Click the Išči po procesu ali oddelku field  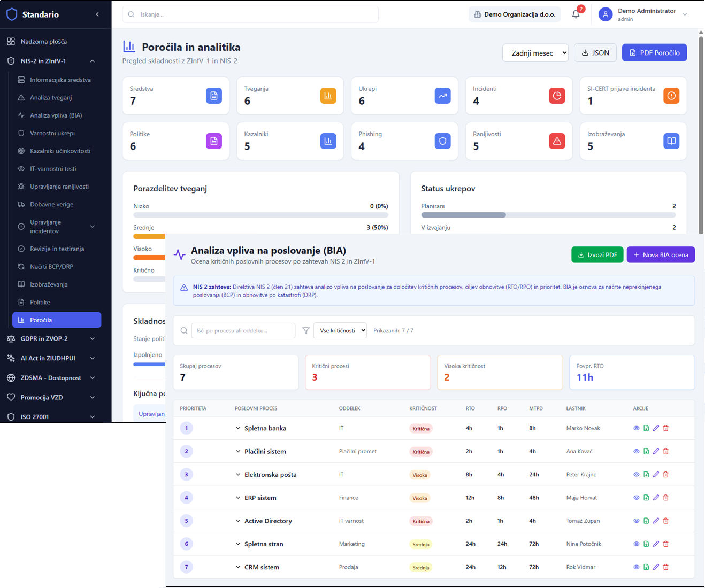click(243, 331)
